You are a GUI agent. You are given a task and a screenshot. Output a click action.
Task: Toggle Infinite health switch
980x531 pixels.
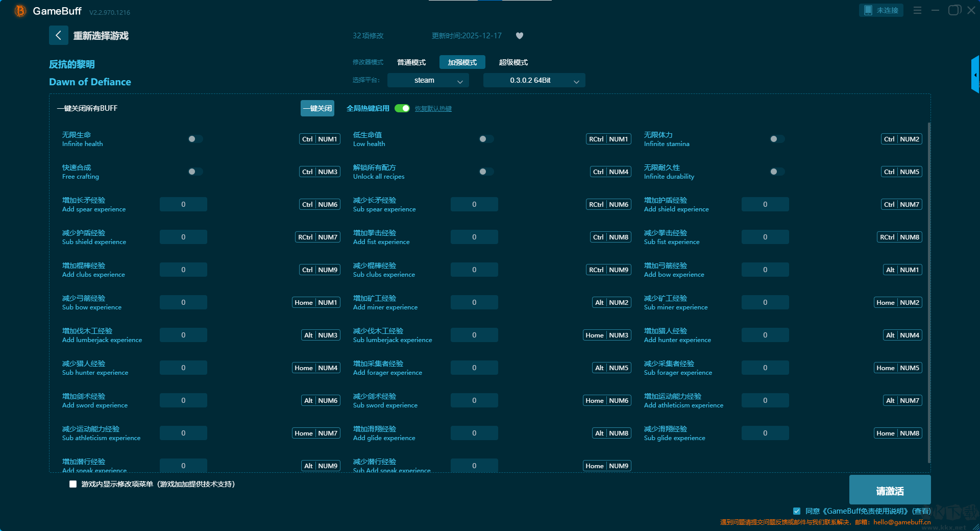195,139
